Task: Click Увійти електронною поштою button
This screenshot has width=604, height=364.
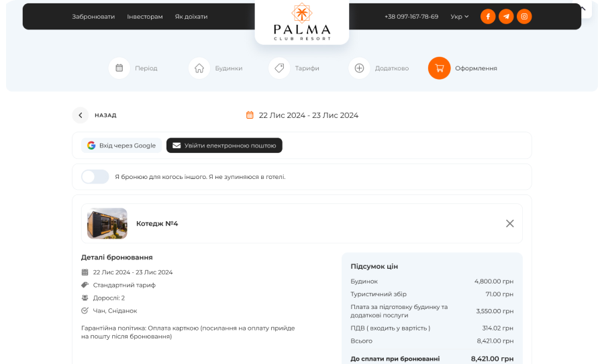Action: (224, 145)
